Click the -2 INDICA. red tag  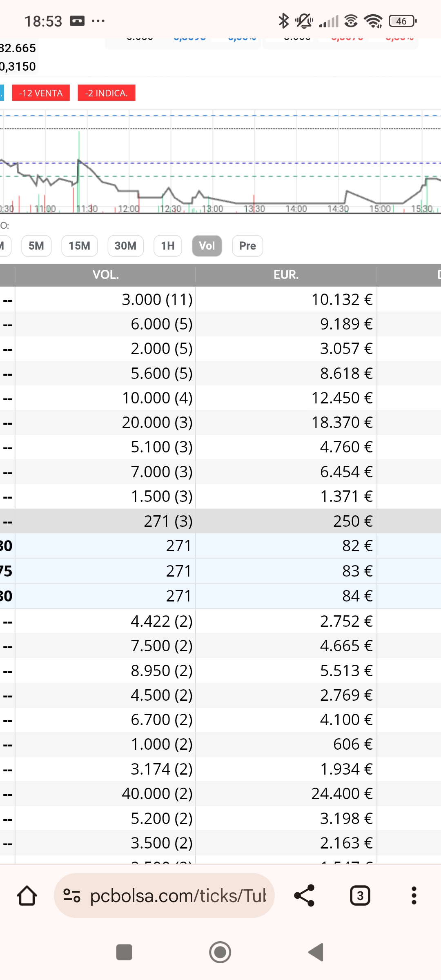click(x=106, y=93)
